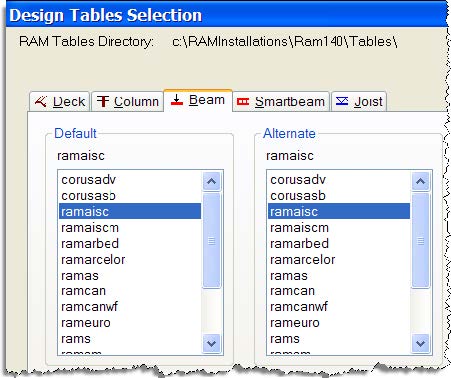Click the Default list scrollbar thumb

point(211,240)
